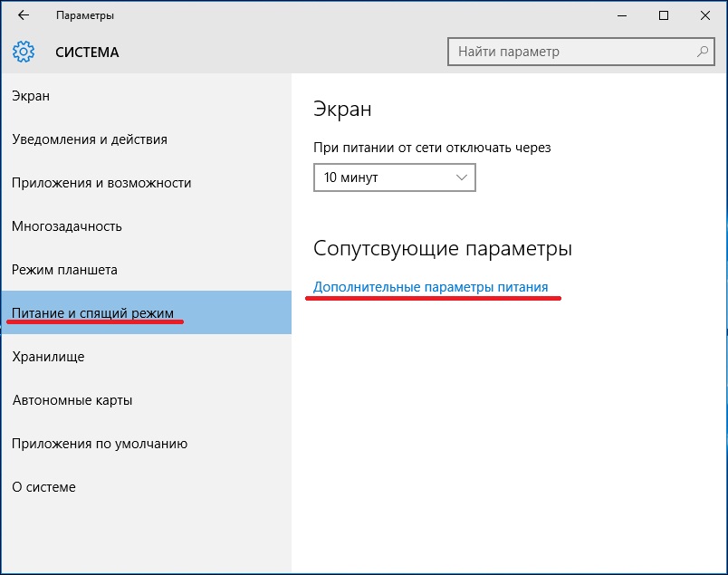Open Режим планшета settings

[64, 270]
